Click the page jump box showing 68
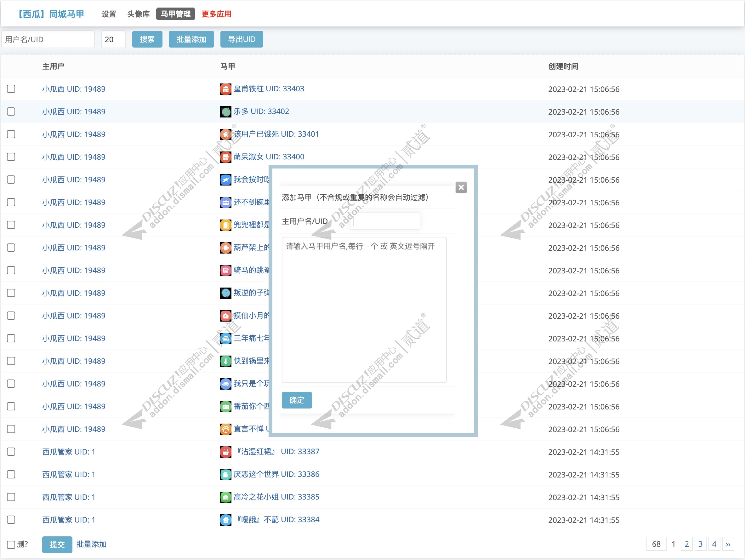The height and width of the screenshot is (560, 745). (x=656, y=544)
